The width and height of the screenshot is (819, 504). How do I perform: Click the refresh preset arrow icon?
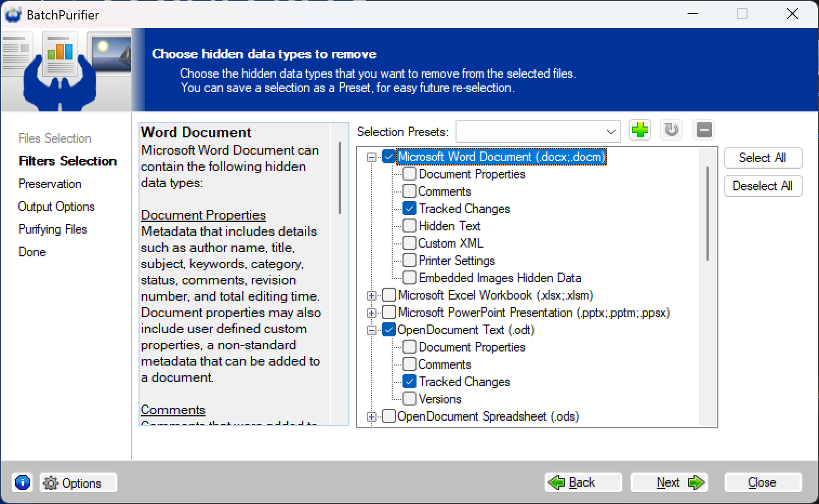[x=672, y=130]
